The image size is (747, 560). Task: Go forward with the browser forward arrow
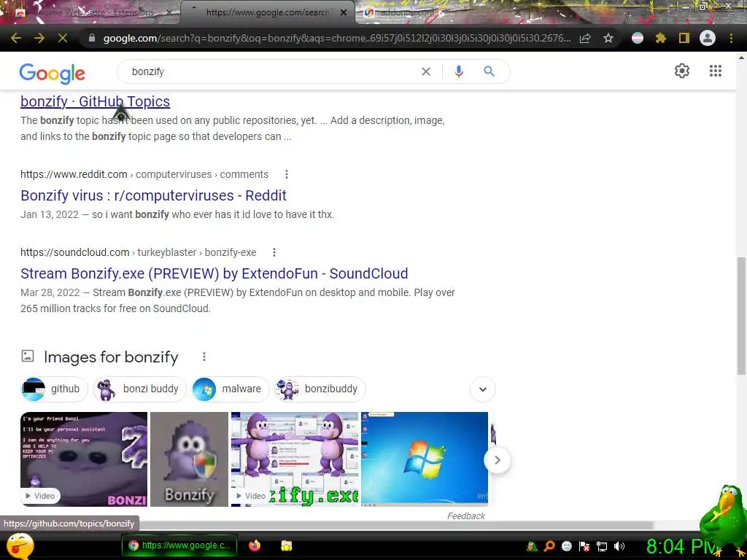(x=39, y=38)
